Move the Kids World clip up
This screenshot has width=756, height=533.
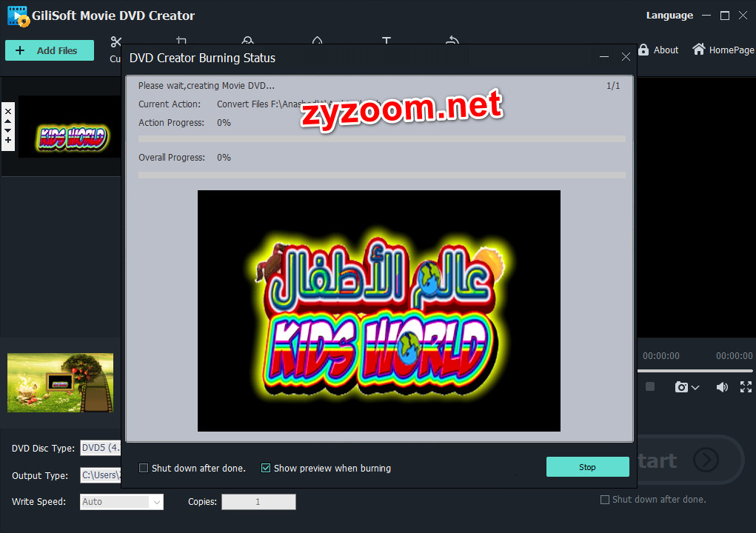(8, 121)
